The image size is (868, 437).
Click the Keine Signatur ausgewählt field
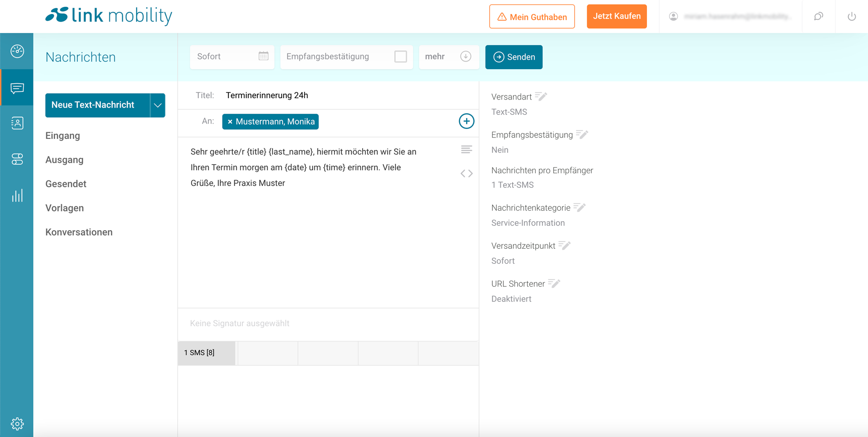click(328, 323)
